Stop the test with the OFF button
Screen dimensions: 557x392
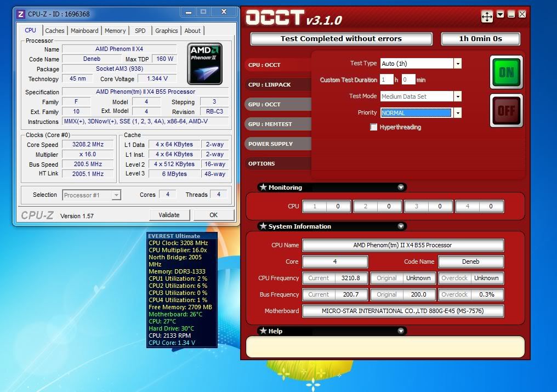click(506, 111)
